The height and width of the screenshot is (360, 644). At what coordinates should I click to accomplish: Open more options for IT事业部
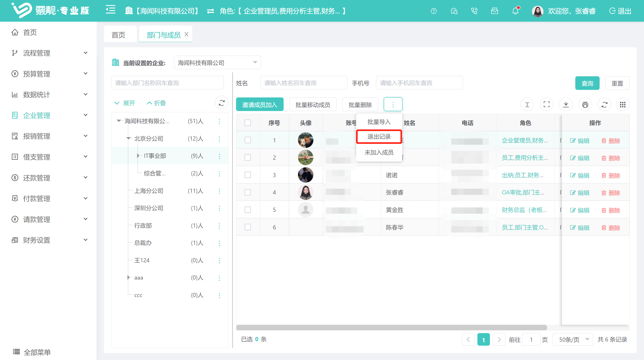point(219,156)
